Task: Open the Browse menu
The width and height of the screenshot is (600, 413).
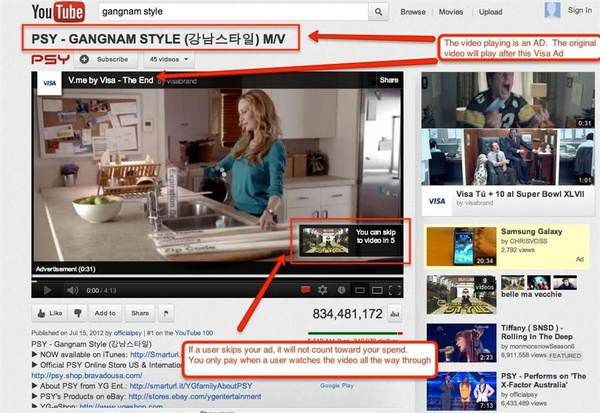Action: (413, 12)
